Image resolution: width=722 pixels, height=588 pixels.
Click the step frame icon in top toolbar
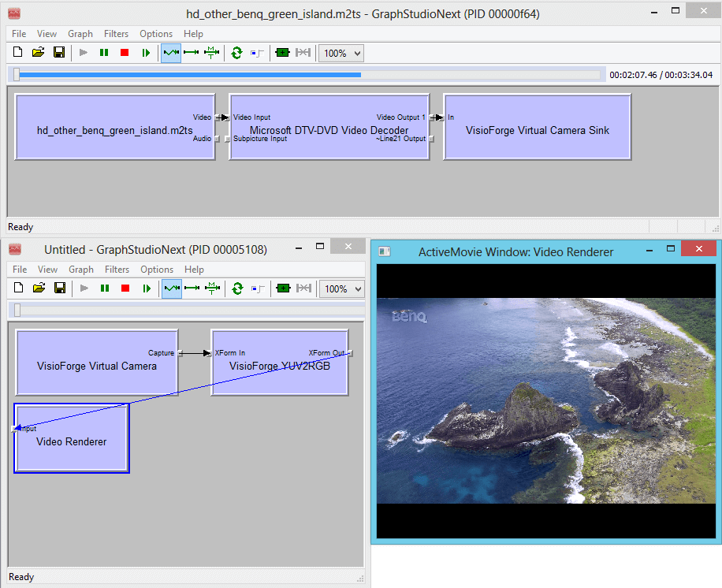146,53
